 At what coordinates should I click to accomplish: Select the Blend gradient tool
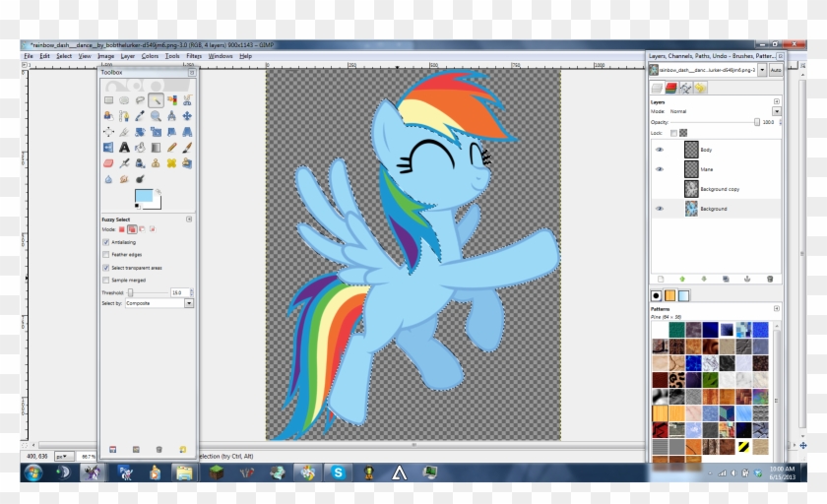pyautogui.click(x=156, y=148)
